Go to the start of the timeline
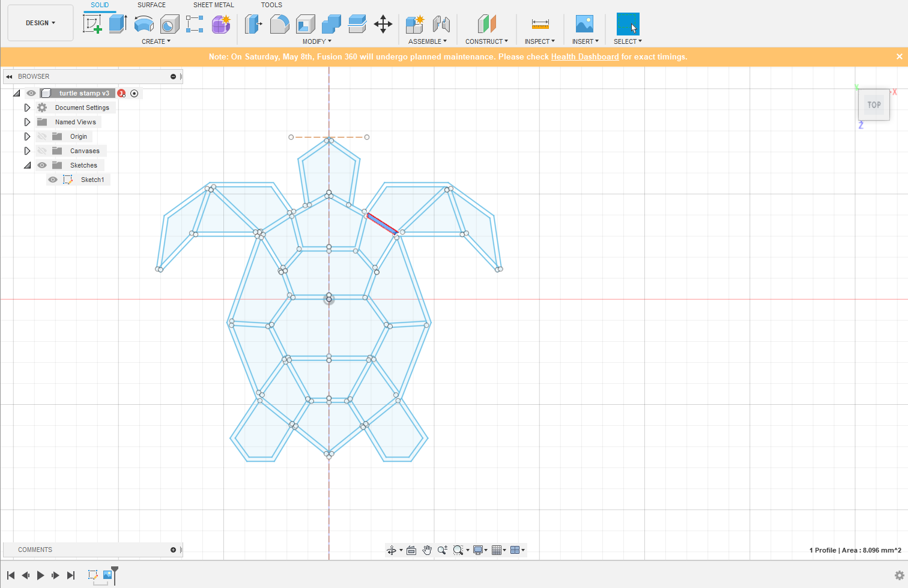 coord(11,575)
